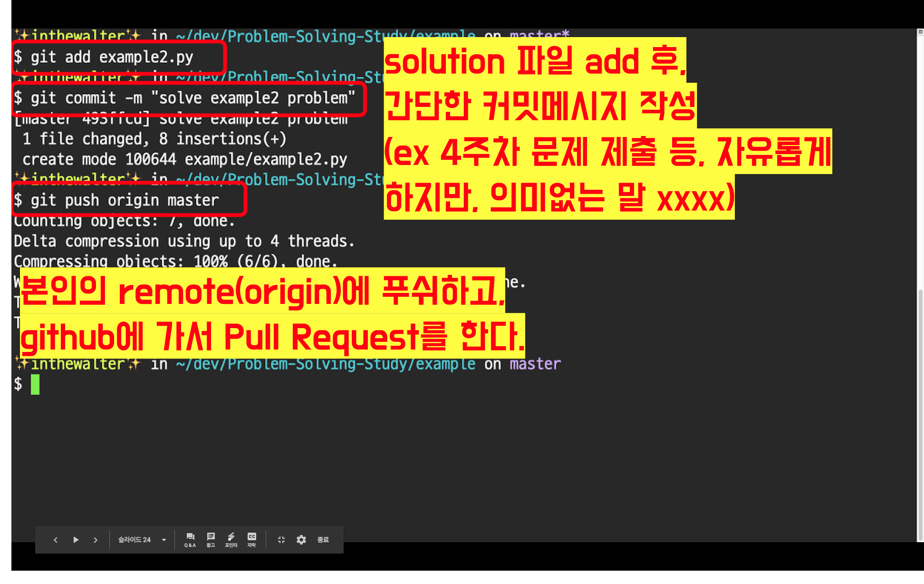Open the Q&A audience tool
This screenshot has height=584, width=924.
pos(190,540)
